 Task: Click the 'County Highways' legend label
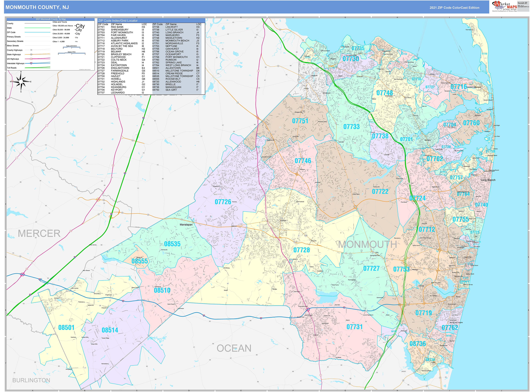pos(15,50)
